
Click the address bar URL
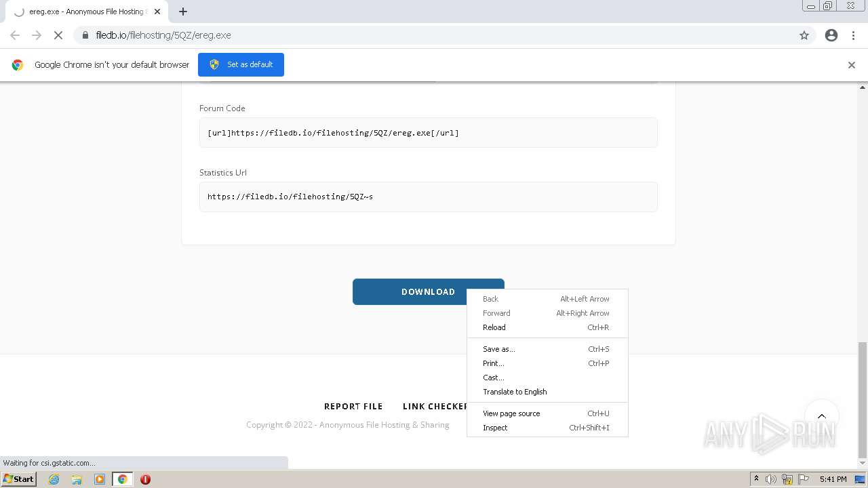point(163,35)
